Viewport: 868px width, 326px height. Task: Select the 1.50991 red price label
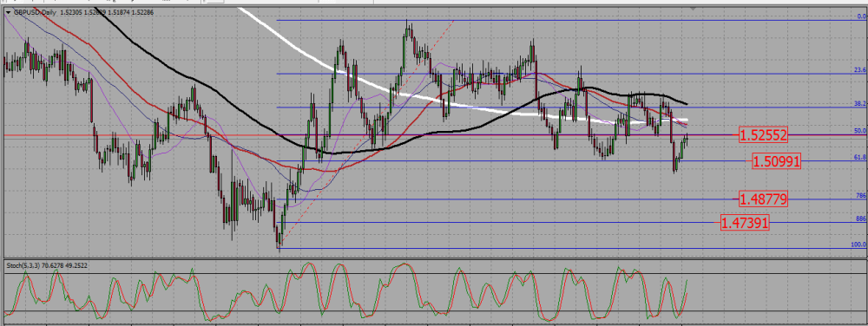tap(777, 161)
